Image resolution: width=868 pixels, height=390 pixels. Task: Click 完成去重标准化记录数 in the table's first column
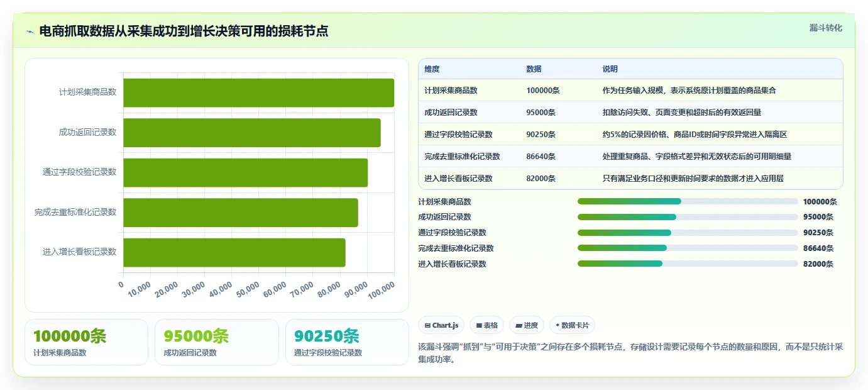tap(462, 157)
